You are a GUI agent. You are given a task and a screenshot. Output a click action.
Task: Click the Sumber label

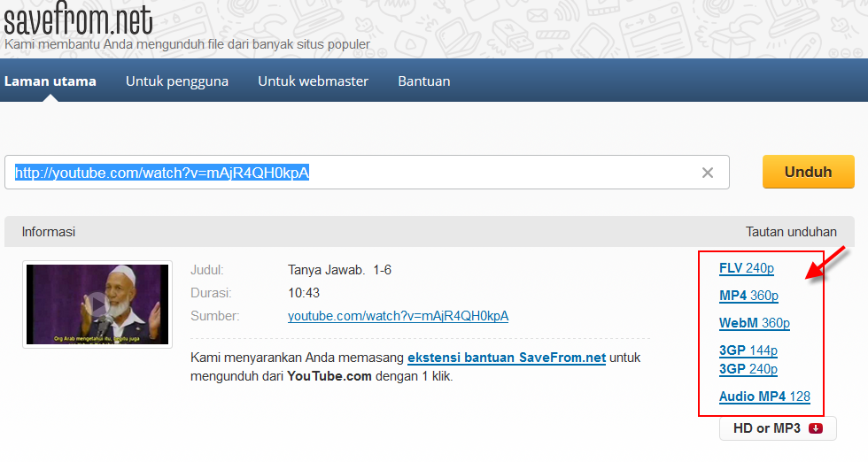click(x=214, y=316)
